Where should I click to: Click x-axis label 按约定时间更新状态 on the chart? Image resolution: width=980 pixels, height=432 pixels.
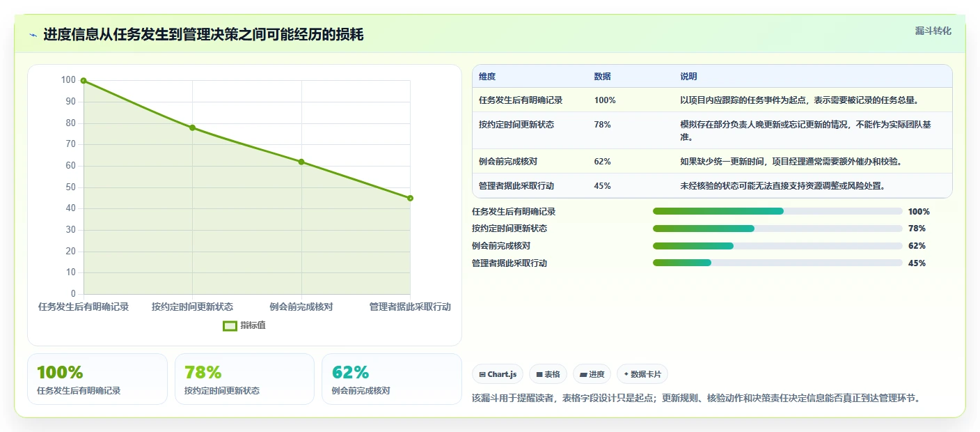click(x=192, y=307)
